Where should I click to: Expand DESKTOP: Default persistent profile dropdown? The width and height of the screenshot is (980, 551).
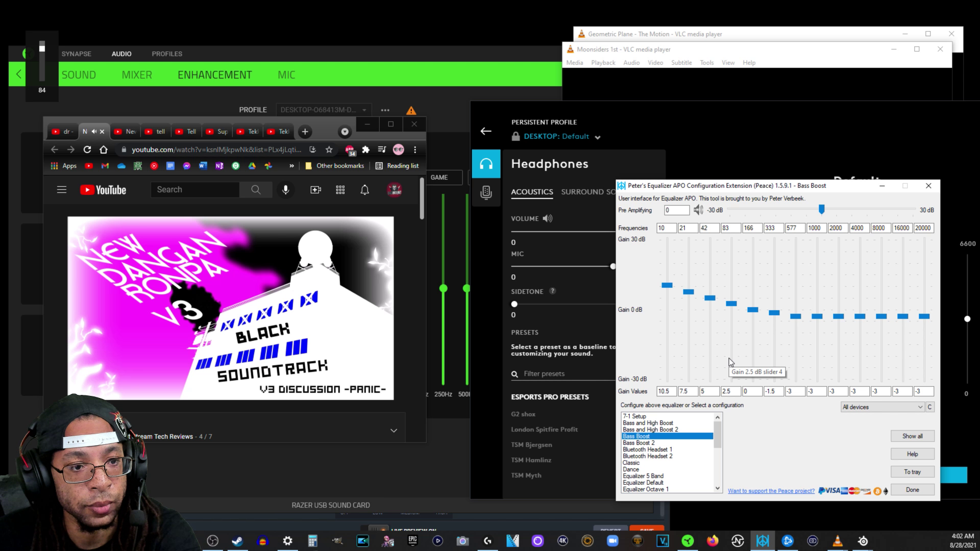tap(598, 137)
